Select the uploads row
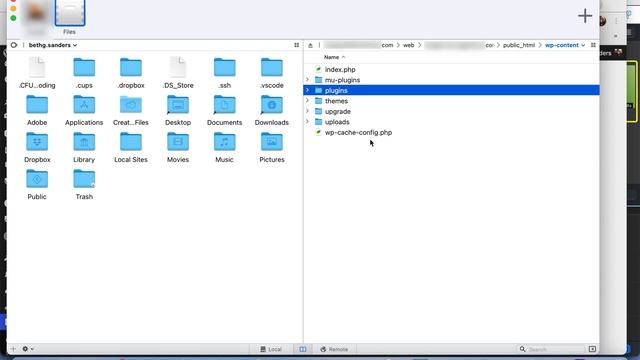The width and height of the screenshot is (640, 360). (x=451, y=122)
